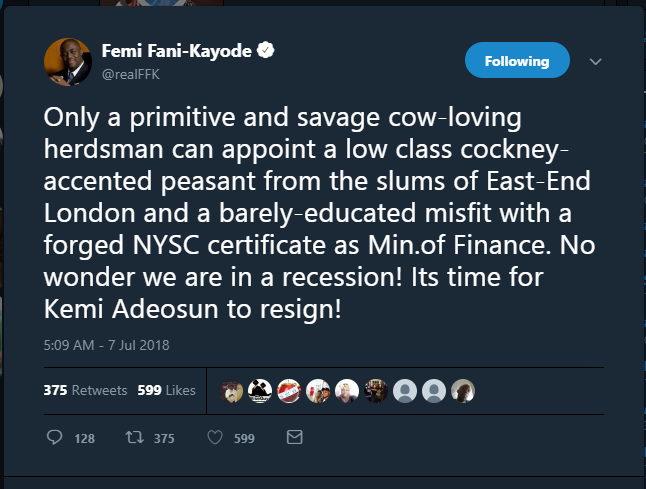
Task: Click the 599 count beside the heart
Action: (x=244, y=438)
